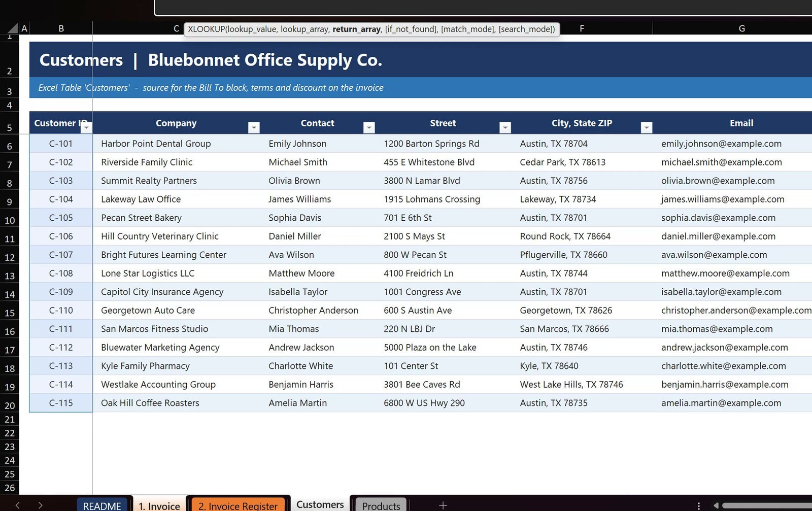Click the Pecan Street Bakery cell

177,218
